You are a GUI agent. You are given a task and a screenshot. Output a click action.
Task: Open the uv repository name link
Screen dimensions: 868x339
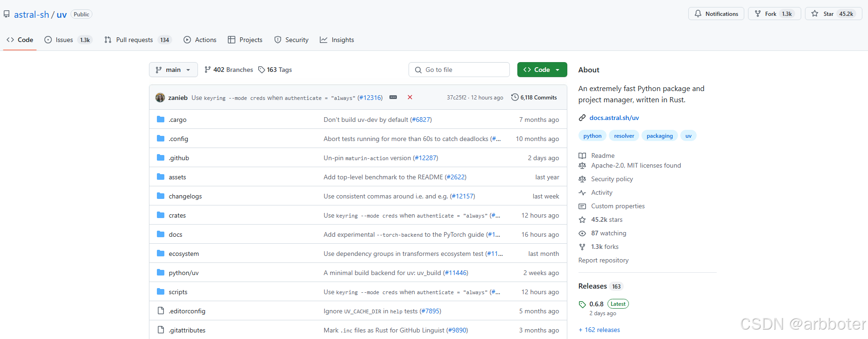click(x=62, y=14)
